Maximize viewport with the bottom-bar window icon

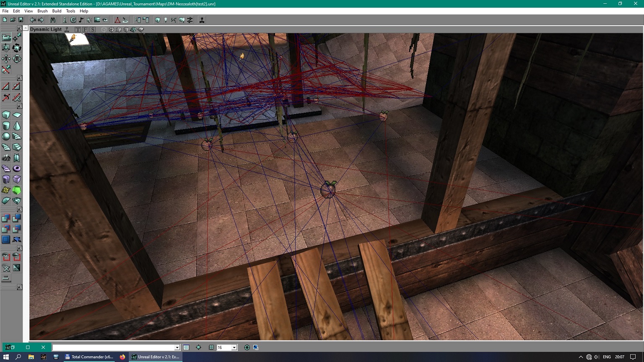coord(256,347)
